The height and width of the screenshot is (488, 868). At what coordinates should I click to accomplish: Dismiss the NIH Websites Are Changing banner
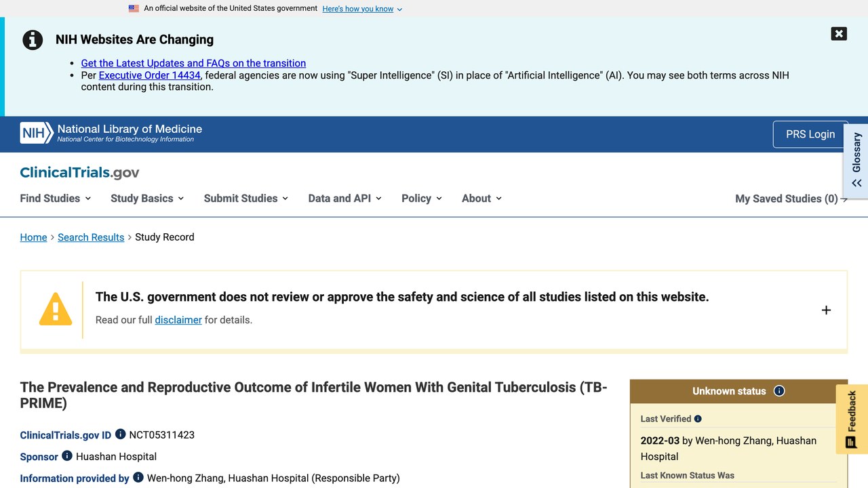click(839, 34)
